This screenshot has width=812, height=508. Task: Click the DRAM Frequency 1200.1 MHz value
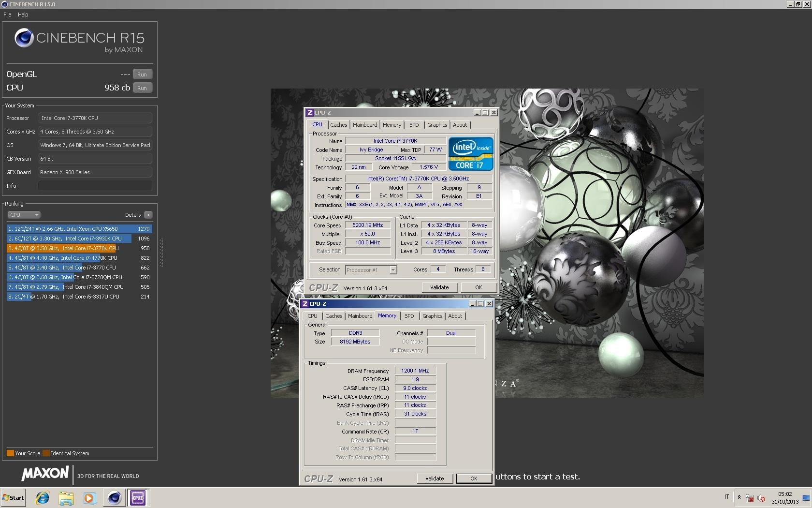click(x=415, y=371)
